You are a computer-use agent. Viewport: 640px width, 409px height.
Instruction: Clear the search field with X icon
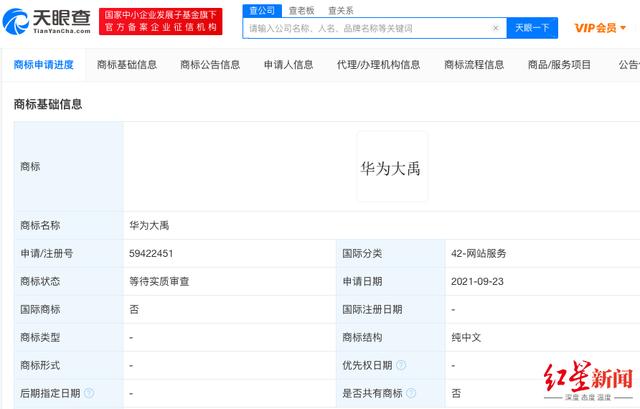(x=496, y=28)
